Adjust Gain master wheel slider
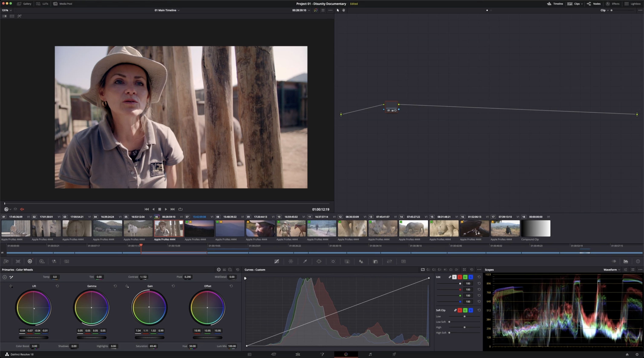Viewport: 644px width, 358px height. [x=149, y=338]
